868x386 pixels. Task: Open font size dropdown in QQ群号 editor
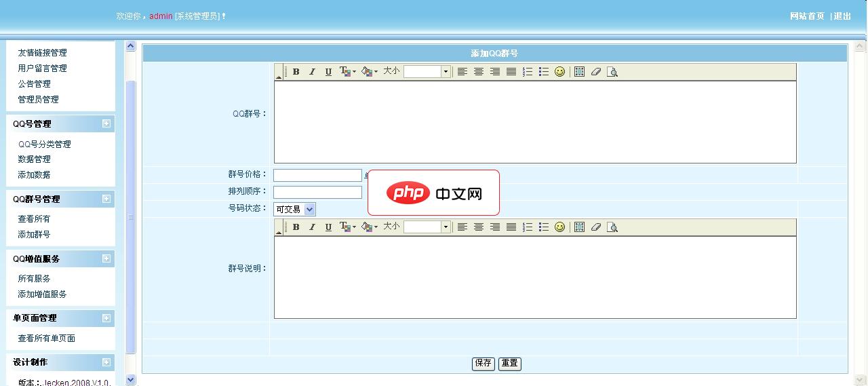point(446,72)
